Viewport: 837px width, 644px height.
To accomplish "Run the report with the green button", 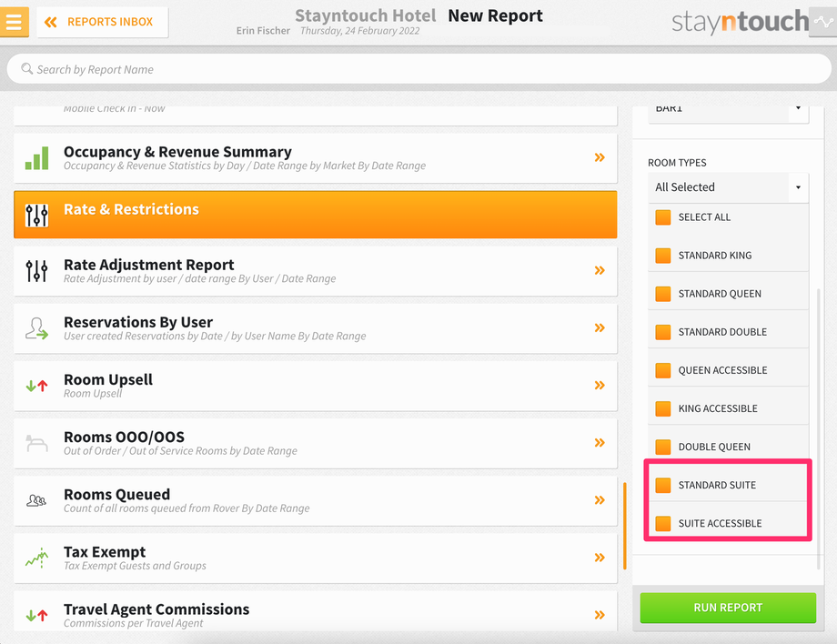I will point(728,608).
